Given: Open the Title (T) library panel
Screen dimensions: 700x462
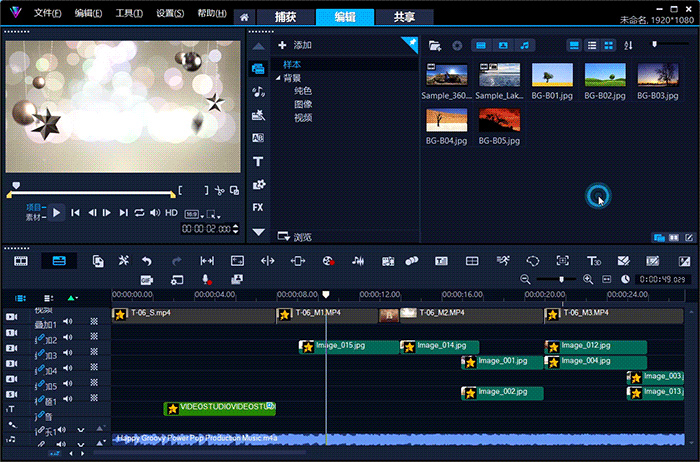Looking at the screenshot, I should [259, 161].
